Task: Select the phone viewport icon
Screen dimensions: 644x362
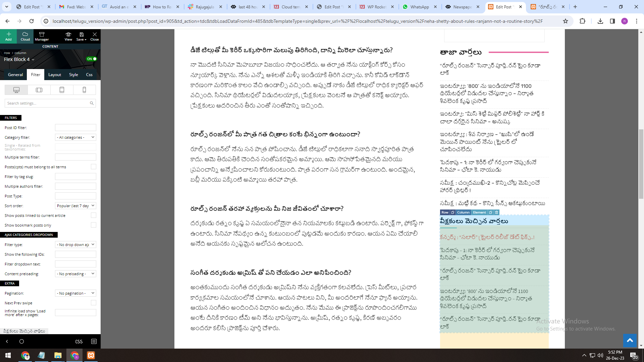Action: click(x=85, y=90)
